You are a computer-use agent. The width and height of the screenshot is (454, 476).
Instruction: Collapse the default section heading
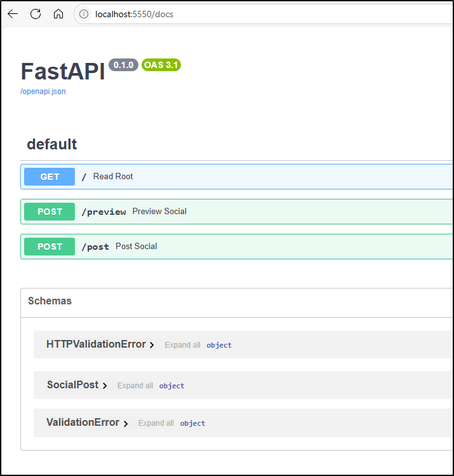point(52,144)
